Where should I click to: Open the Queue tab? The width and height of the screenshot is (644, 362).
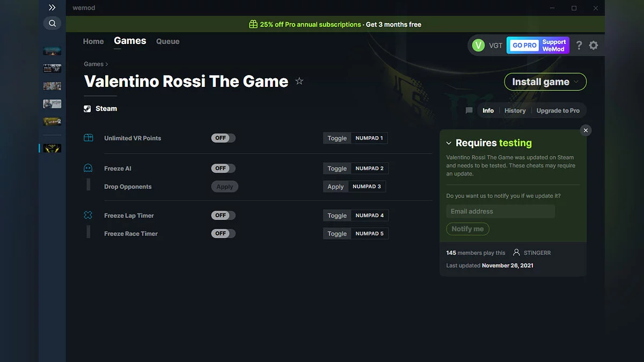coord(167,41)
